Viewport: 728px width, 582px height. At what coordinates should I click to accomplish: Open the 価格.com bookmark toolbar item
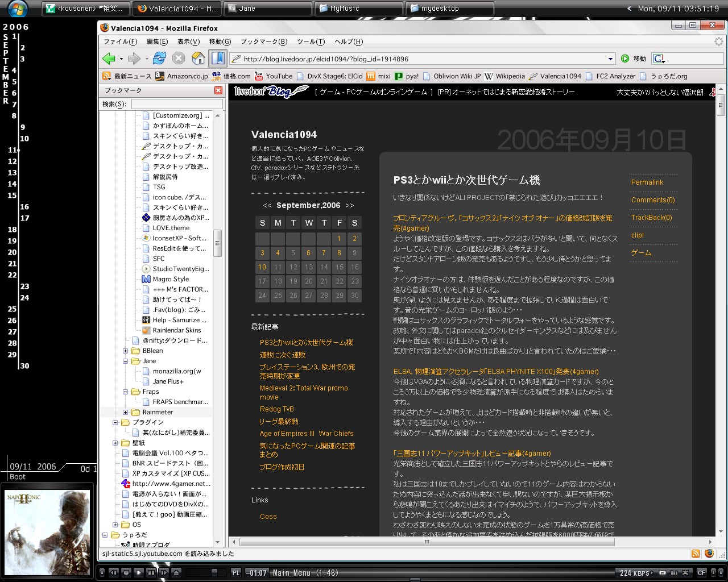click(x=231, y=76)
